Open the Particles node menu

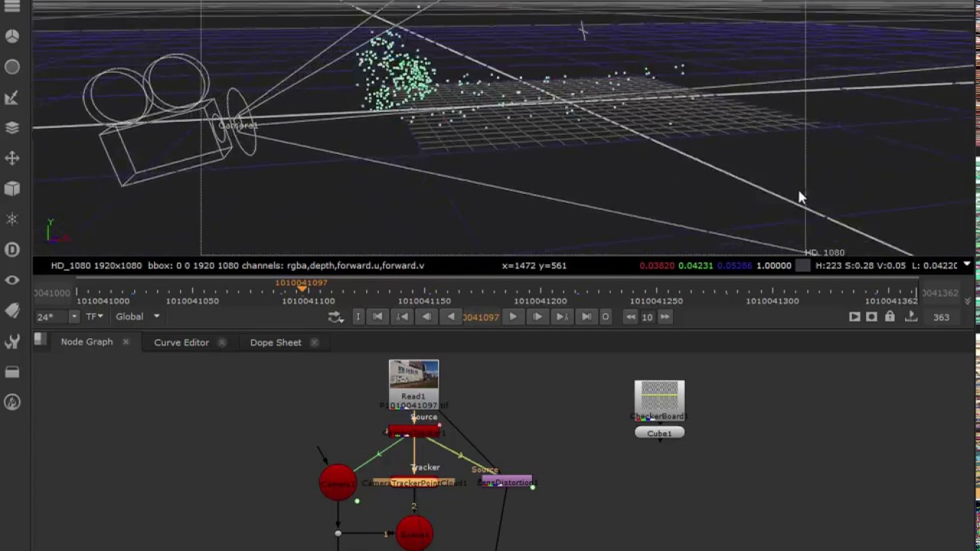(x=11, y=220)
